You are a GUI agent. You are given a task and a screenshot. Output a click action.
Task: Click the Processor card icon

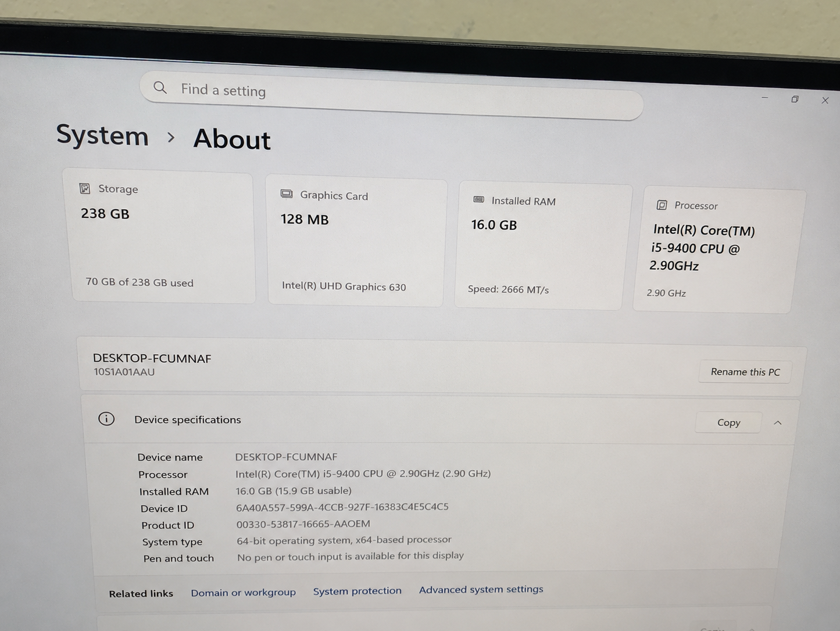662,205
